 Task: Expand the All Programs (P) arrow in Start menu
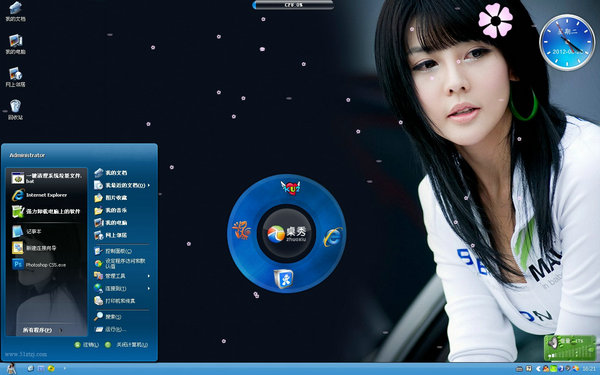pos(61,330)
